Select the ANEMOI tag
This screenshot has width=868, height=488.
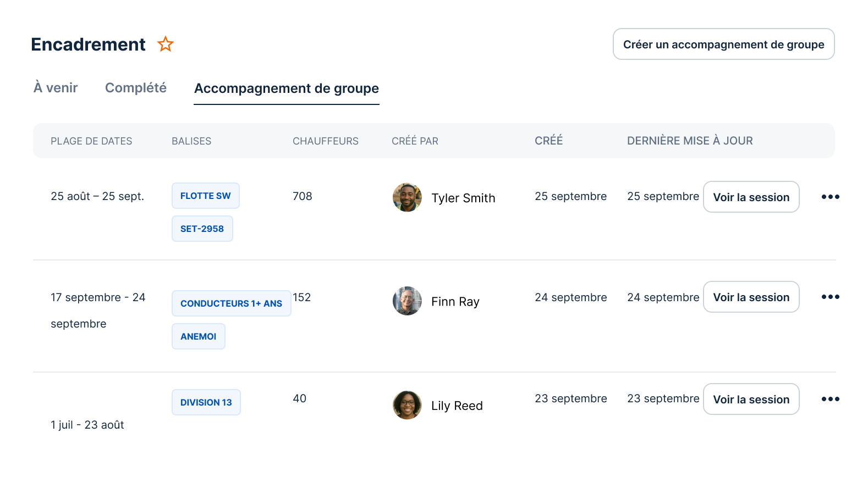[198, 336]
